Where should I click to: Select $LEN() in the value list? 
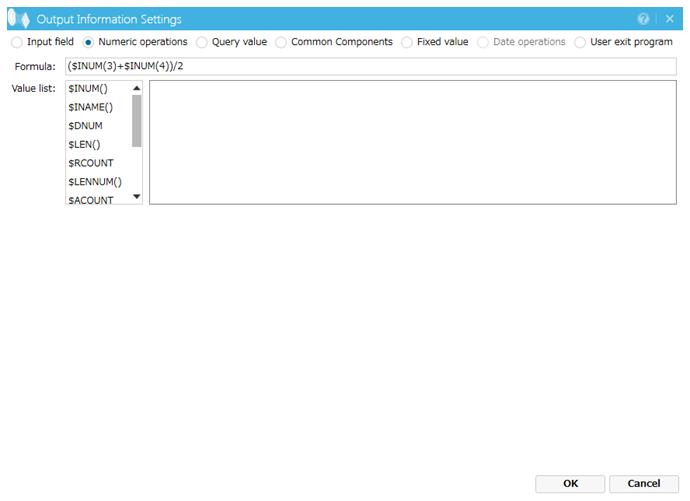(84, 144)
